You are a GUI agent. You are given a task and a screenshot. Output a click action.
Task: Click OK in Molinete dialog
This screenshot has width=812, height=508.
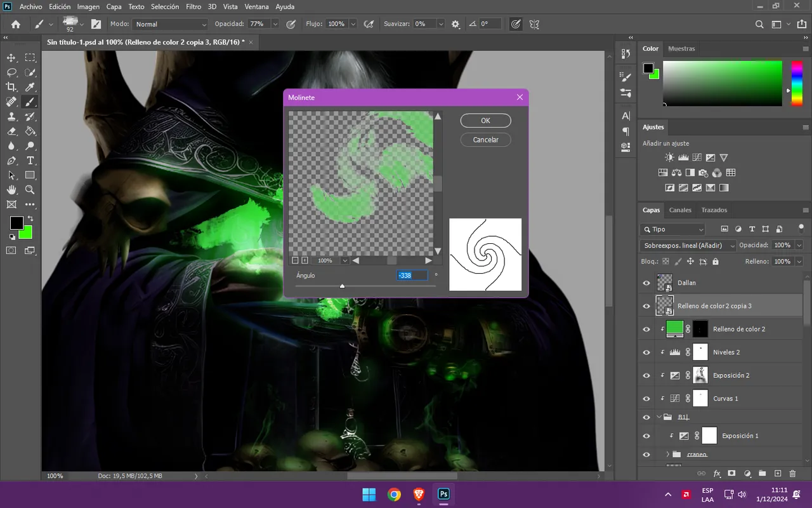tap(485, 121)
